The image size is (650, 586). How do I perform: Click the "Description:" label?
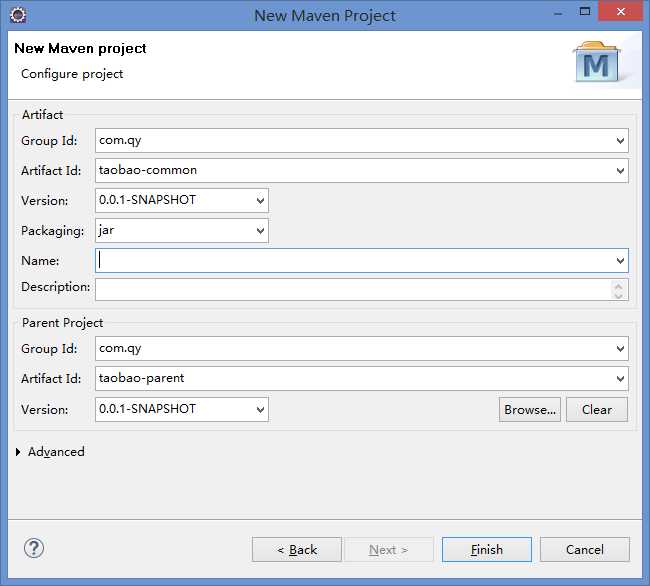(x=56, y=287)
